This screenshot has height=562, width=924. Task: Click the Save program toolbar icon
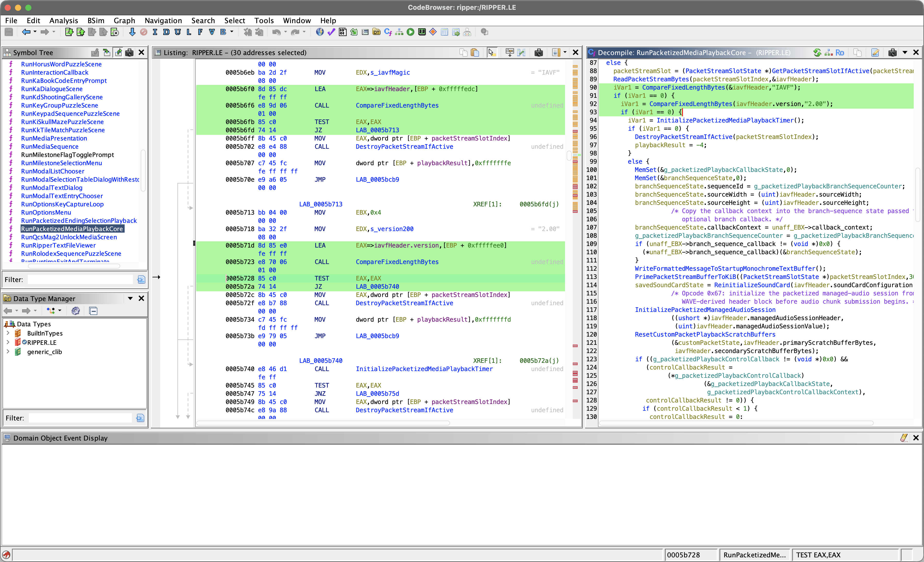(8, 32)
